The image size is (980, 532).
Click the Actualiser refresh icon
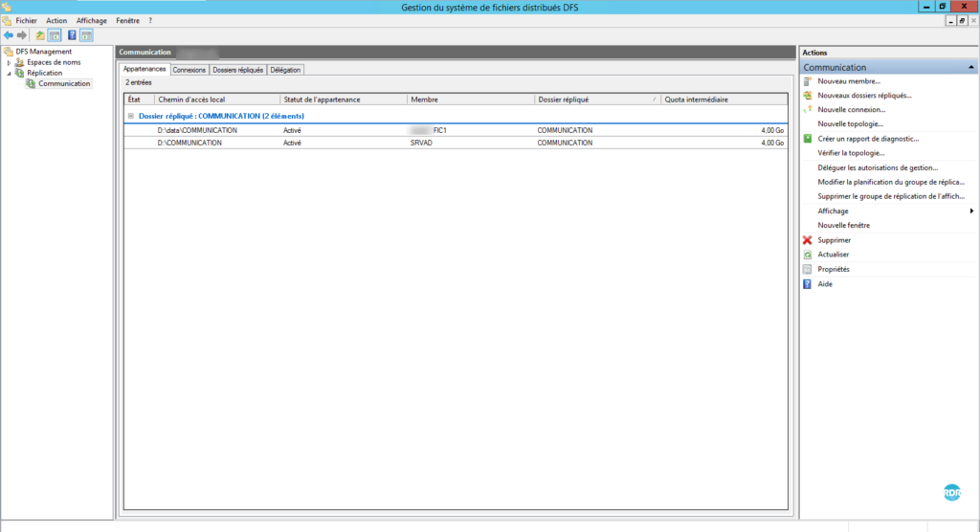point(808,255)
